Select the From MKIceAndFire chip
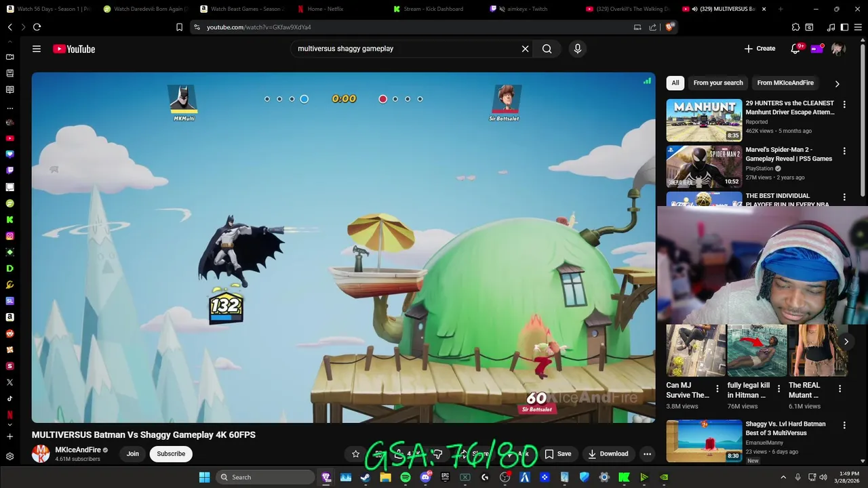868x488 pixels. coord(785,83)
